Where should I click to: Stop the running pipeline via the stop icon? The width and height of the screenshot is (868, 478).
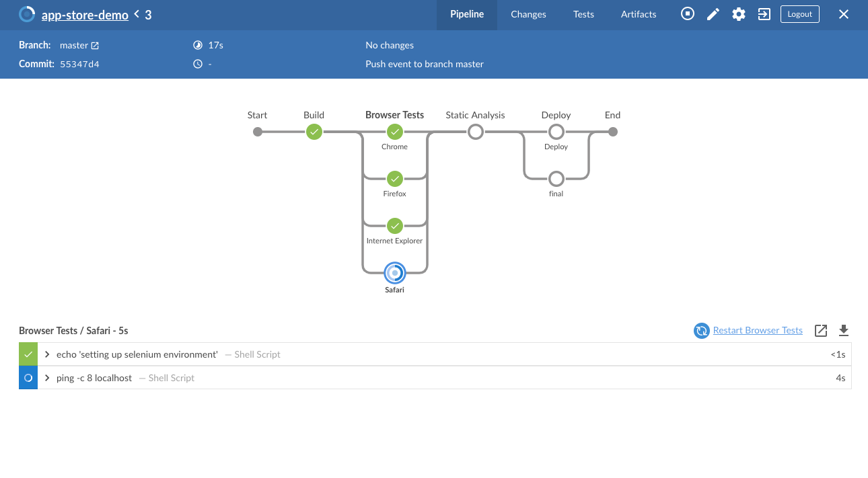(x=687, y=13)
